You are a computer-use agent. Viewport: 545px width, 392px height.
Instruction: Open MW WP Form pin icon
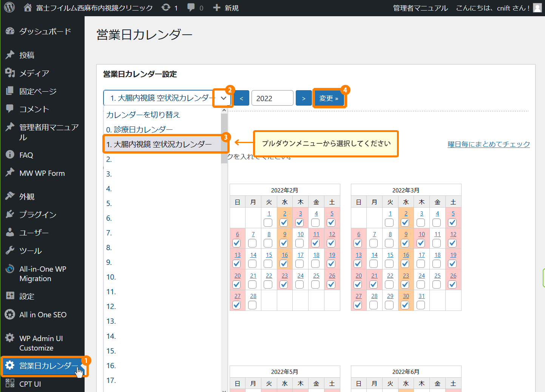click(x=10, y=173)
